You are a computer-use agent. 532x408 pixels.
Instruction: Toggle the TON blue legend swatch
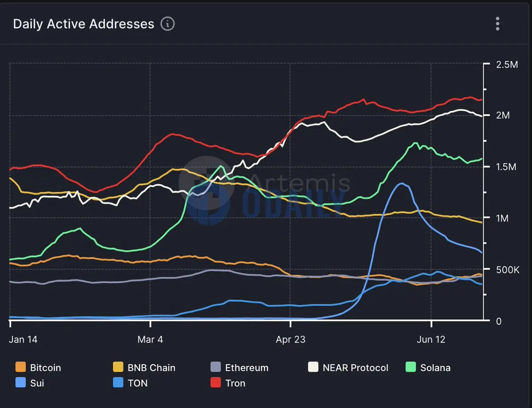pos(118,383)
